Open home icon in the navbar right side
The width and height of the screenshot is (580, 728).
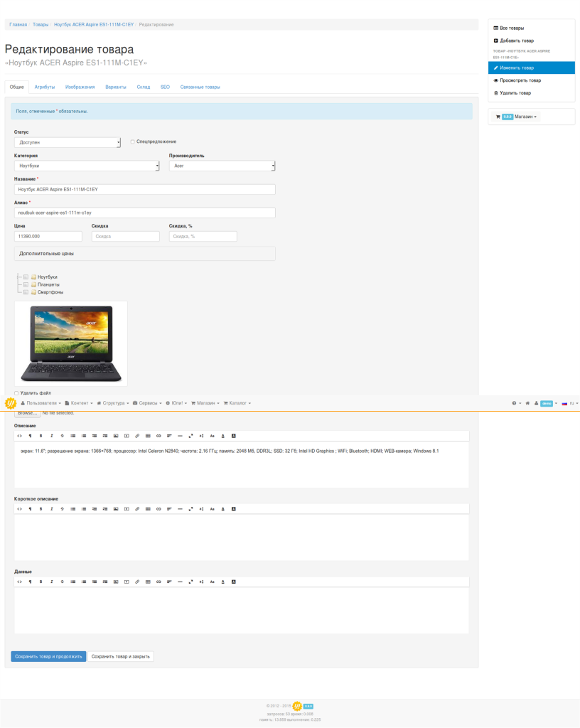pyautogui.click(x=527, y=403)
